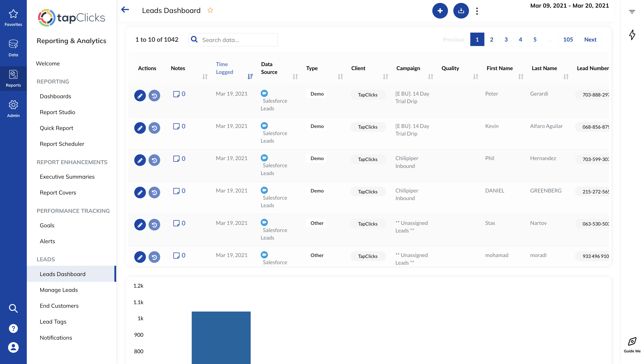Go to page 3 of results
The width and height of the screenshot is (643, 364).
[x=506, y=39]
